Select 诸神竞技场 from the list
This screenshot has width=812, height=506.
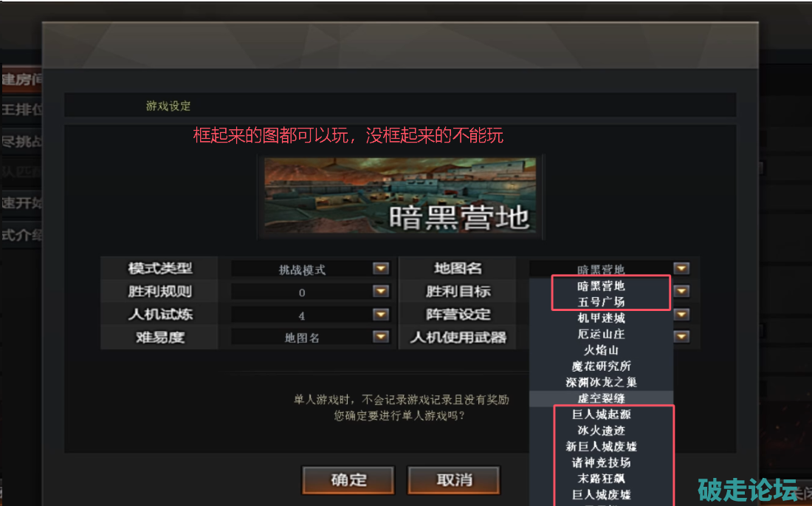click(x=601, y=462)
